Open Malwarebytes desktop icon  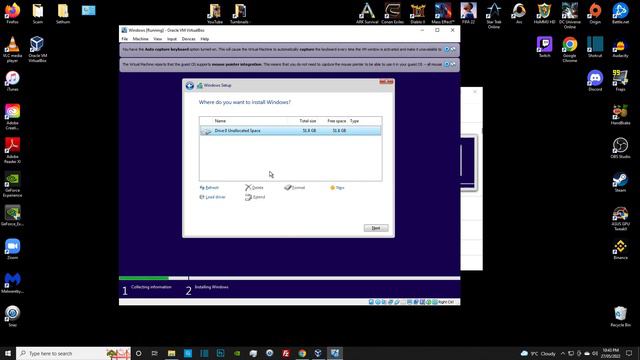tap(12, 283)
